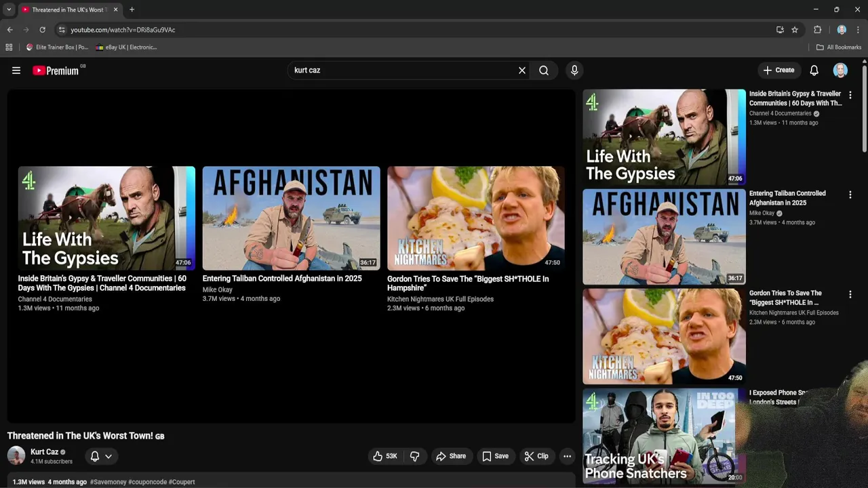Open endscreen title Entering Taliban Controlled Afghanistan
The image size is (868, 488).
(x=282, y=279)
